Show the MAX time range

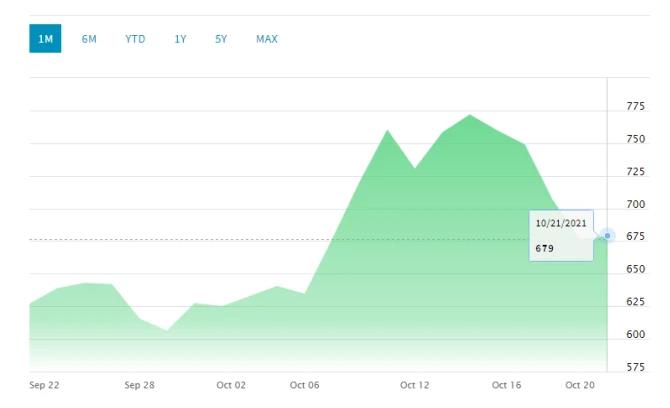(267, 39)
